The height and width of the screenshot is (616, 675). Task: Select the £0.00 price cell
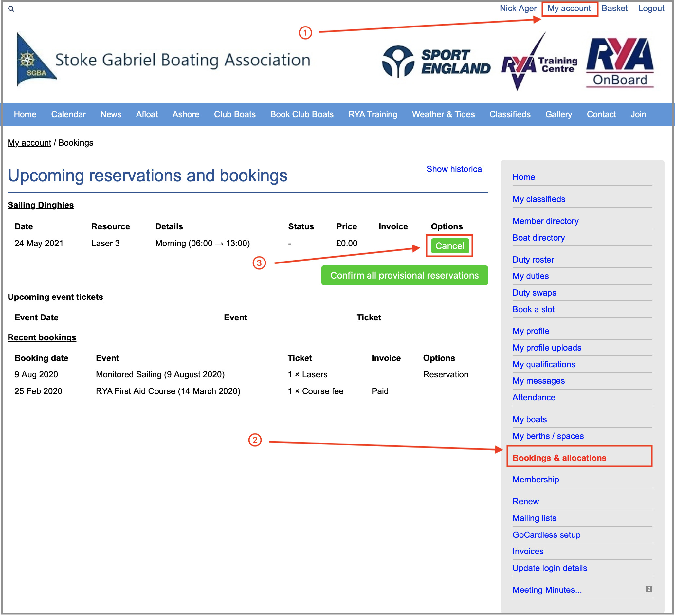coord(347,243)
